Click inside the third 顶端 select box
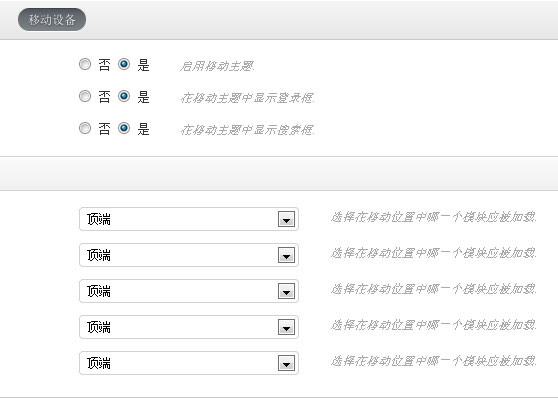Viewport: 558px width, 414px height. [x=189, y=291]
